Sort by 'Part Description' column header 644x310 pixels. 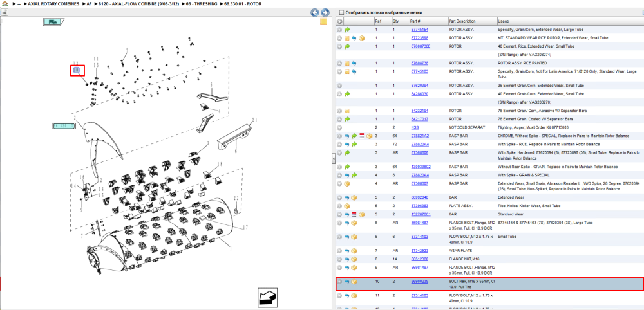point(472,21)
